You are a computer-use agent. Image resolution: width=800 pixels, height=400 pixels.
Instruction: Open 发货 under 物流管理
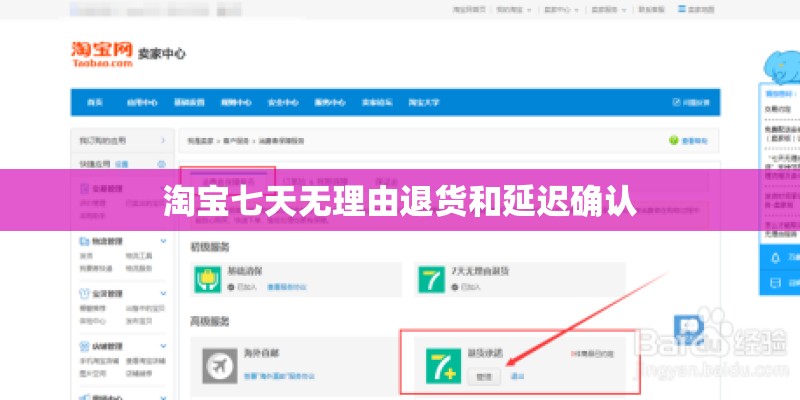coord(86,256)
